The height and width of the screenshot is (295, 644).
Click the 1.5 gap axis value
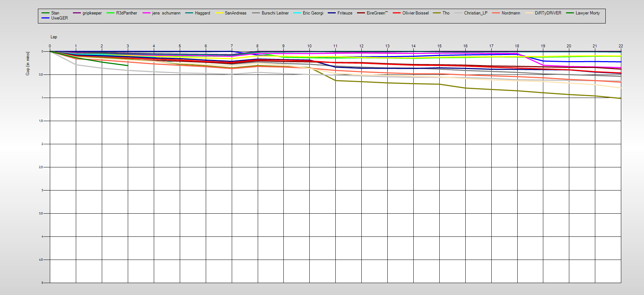point(42,121)
